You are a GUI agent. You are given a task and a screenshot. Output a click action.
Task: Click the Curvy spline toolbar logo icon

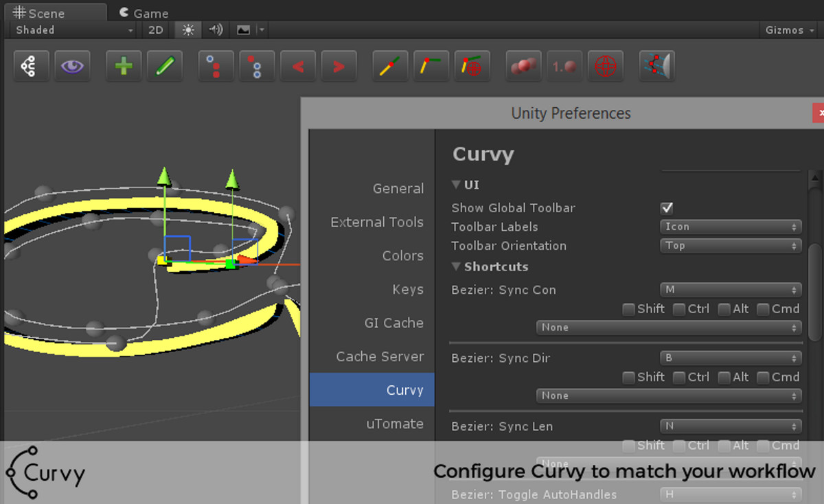(31, 66)
